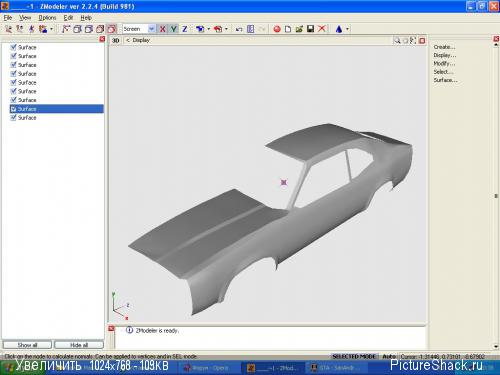Click the reddish cube toolbar icon
This screenshot has height=375, width=500.
[100, 29]
